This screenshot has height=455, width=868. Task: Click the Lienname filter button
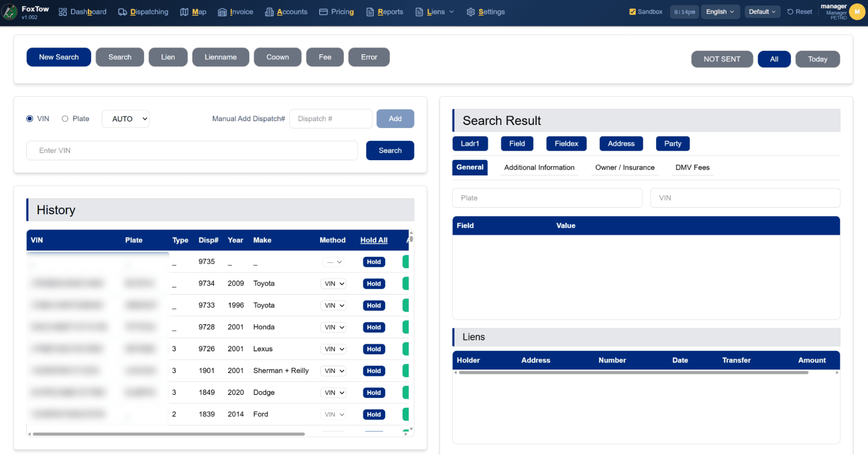pos(221,57)
